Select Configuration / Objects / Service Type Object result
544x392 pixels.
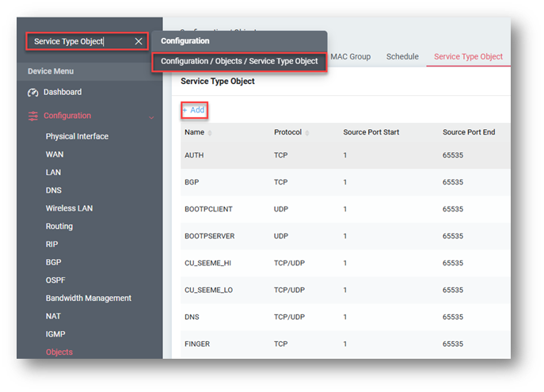point(239,62)
